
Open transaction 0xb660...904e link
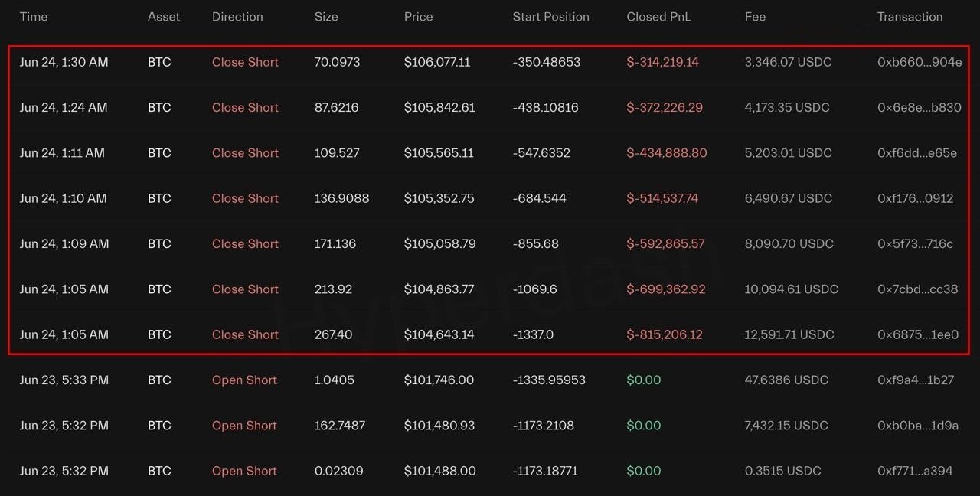920,62
